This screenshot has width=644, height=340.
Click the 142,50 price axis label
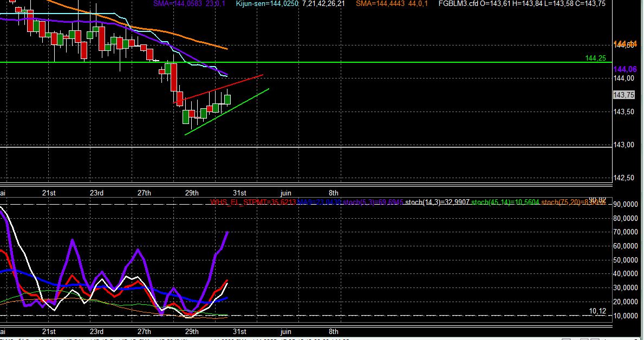623,178
